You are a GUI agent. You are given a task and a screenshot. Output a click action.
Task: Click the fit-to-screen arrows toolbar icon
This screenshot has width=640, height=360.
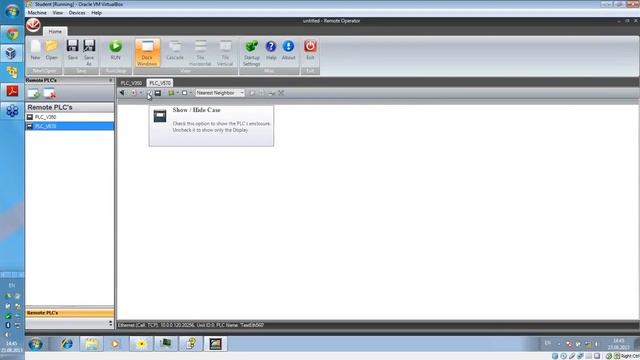pyautogui.click(x=281, y=93)
